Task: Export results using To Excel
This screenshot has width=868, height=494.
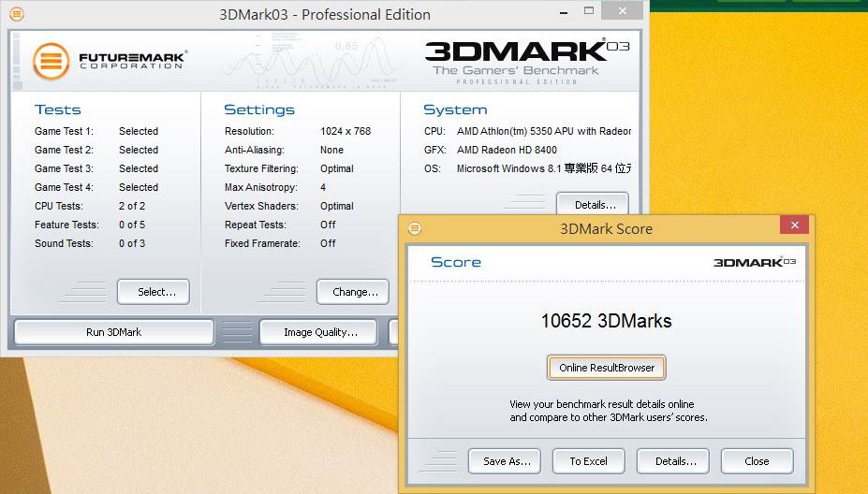Action: 589,461
